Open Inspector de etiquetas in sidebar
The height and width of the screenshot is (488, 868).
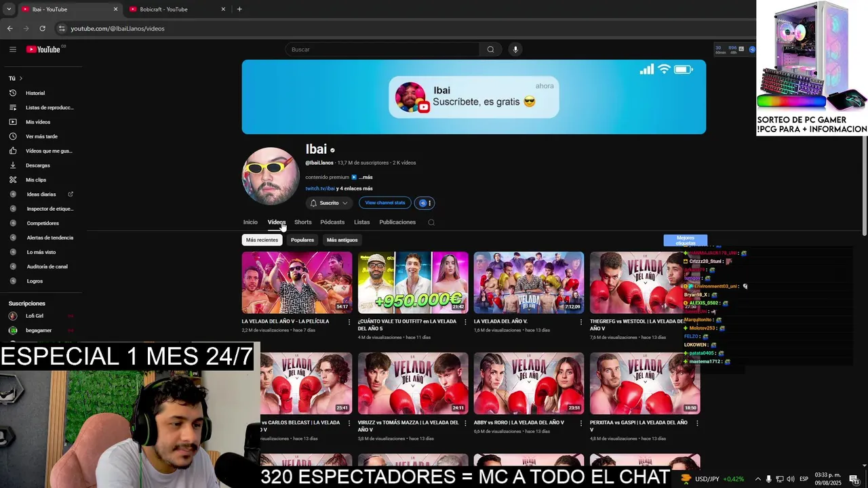[43, 209]
